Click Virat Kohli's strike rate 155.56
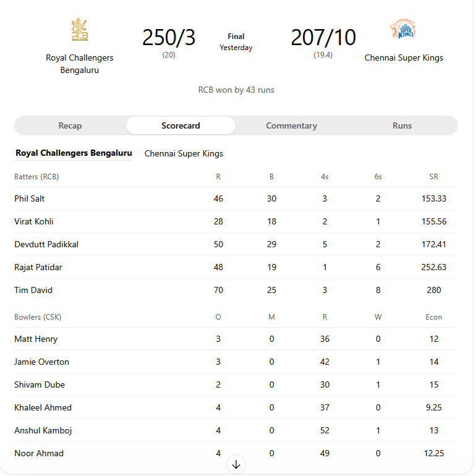 coord(433,221)
